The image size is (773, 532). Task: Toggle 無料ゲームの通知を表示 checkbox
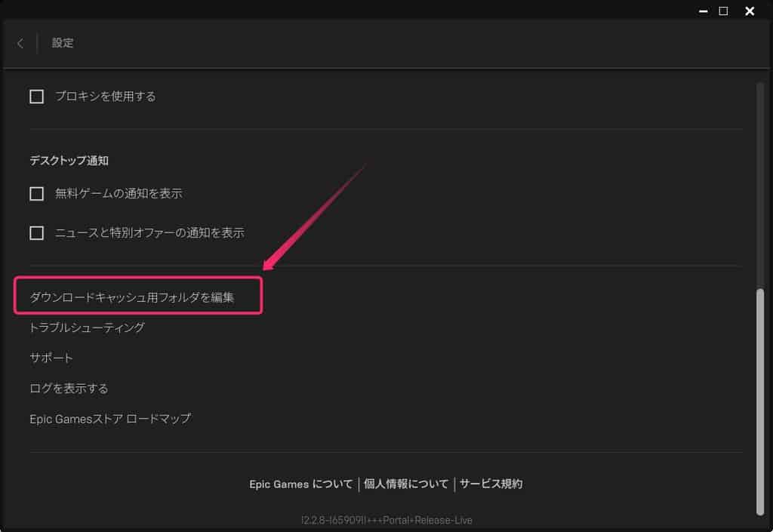[x=36, y=194]
